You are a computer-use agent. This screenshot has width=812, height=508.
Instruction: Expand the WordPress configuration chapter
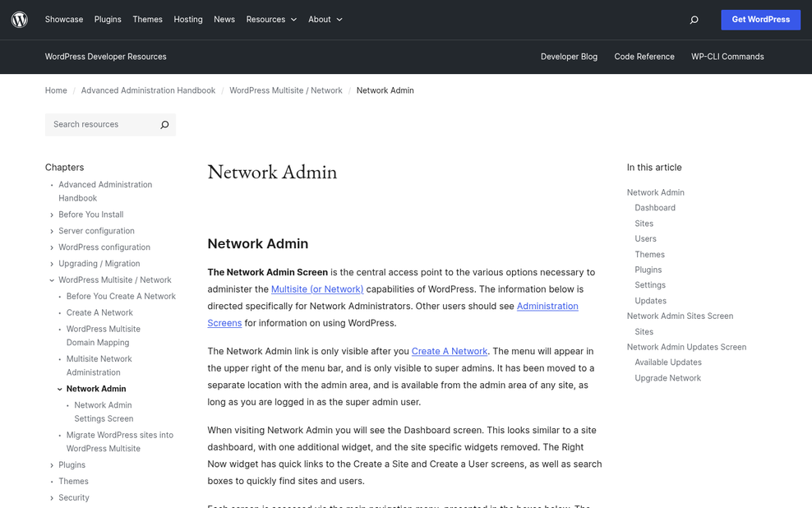52,247
